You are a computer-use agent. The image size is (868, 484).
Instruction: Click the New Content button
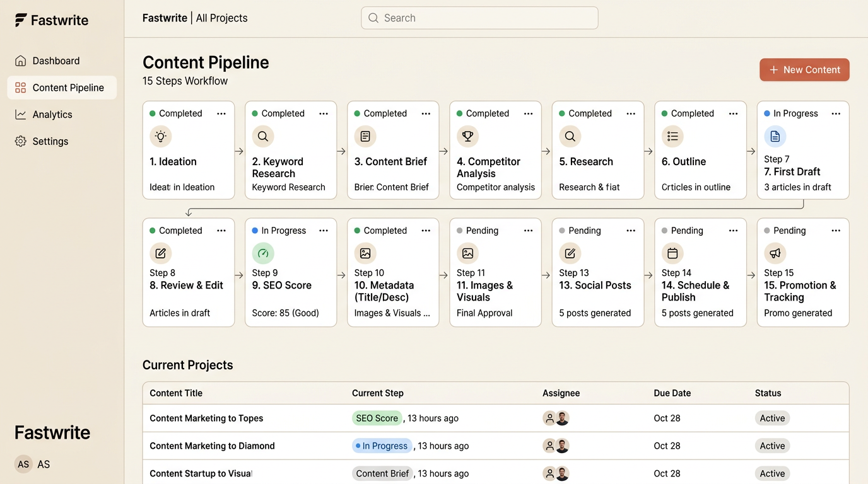click(x=804, y=70)
